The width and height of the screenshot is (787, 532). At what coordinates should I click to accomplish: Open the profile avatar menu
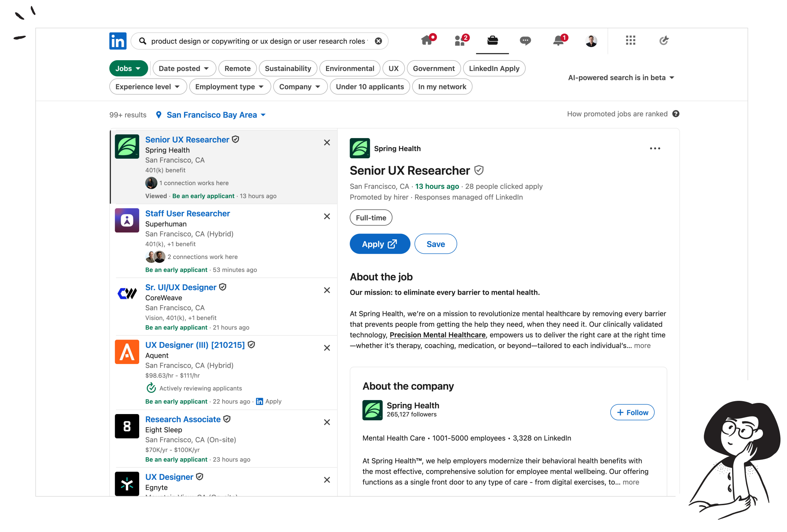click(591, 41)
